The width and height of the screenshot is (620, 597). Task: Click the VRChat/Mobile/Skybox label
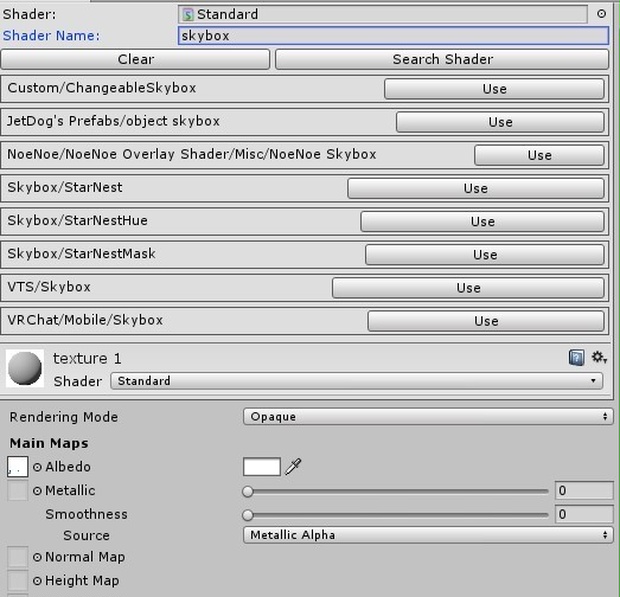click(x=85, y=320)
